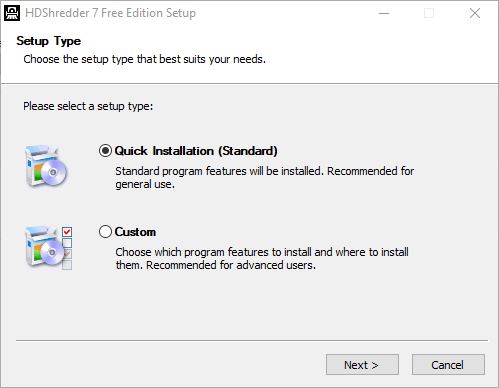The image size is (499, 388).
Task: Click the red checkmark on Custom icon
Action: (67, 231)
